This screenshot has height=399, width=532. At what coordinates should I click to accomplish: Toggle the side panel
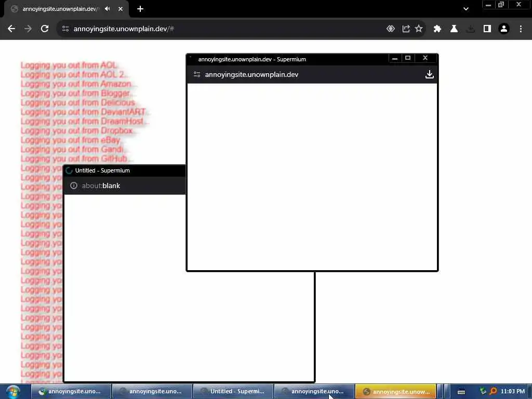tap(487, 29)
